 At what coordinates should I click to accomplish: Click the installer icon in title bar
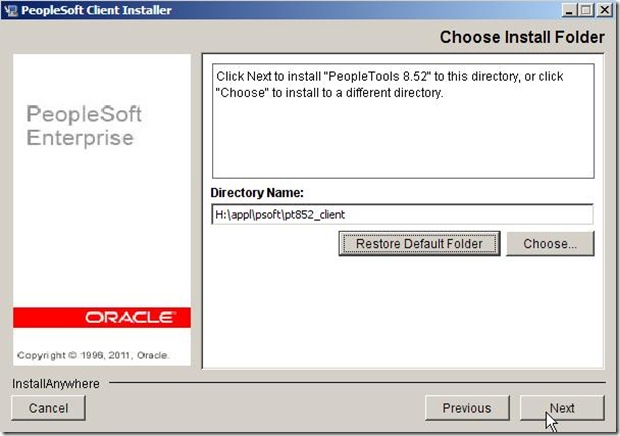tap(10, 10)
